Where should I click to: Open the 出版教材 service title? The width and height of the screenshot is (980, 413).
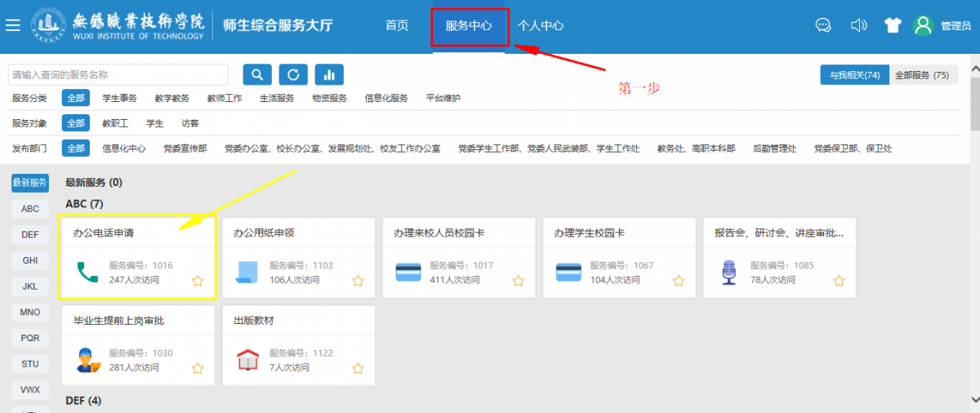pyautogui.click(x=254, y=321)
